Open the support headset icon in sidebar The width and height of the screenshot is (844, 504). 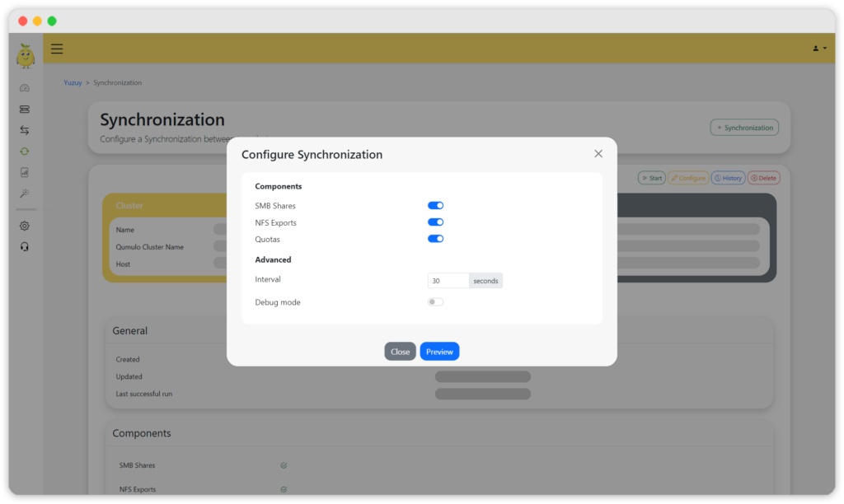[25, 247]
